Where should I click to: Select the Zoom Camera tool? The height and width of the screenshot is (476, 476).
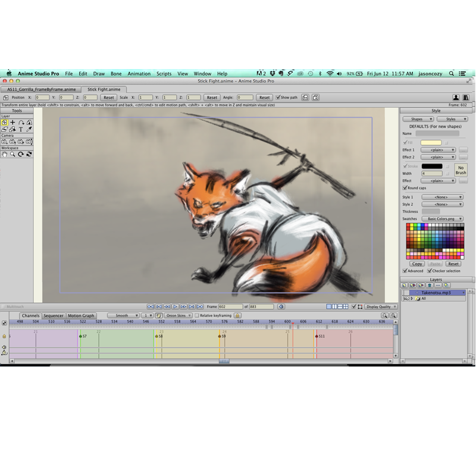(x=12, y=142)
